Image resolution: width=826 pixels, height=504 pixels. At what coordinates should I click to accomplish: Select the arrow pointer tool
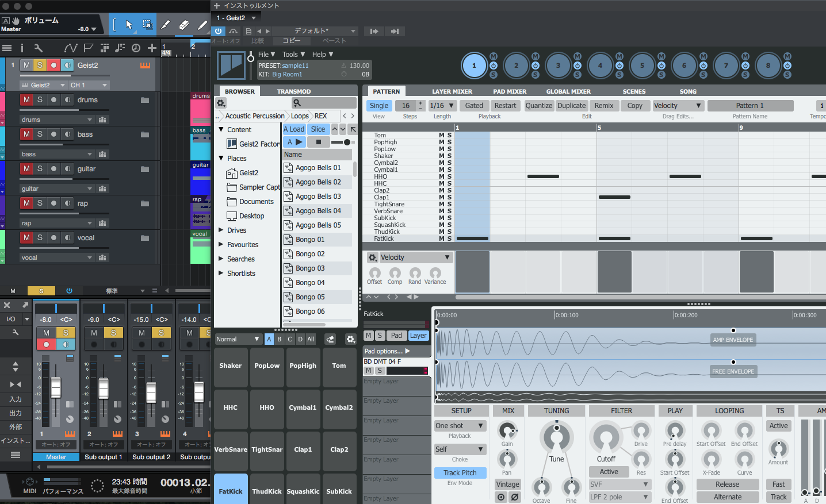(129, 25)
